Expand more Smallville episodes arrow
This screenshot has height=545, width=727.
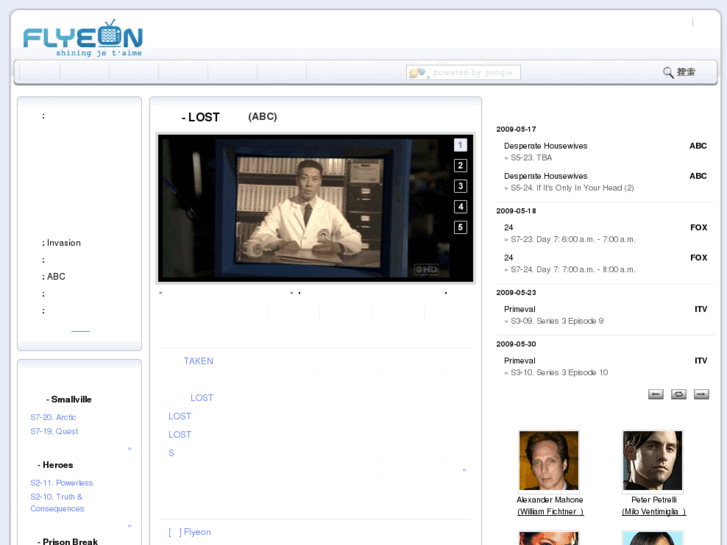pyautogui.click(x=129, y=449)
